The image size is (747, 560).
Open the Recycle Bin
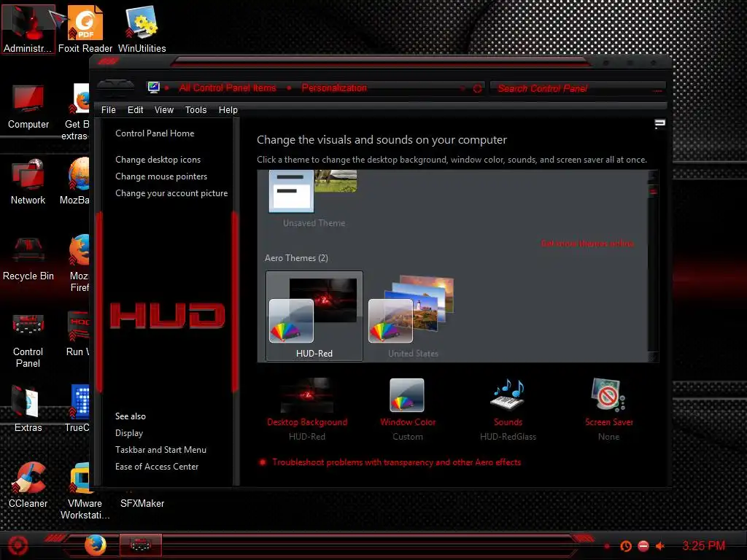click(28, 257)
